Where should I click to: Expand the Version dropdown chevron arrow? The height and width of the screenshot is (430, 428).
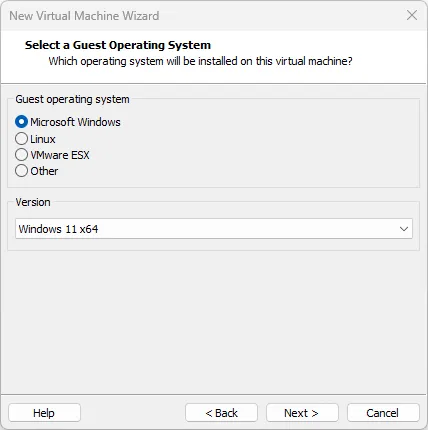404,229
